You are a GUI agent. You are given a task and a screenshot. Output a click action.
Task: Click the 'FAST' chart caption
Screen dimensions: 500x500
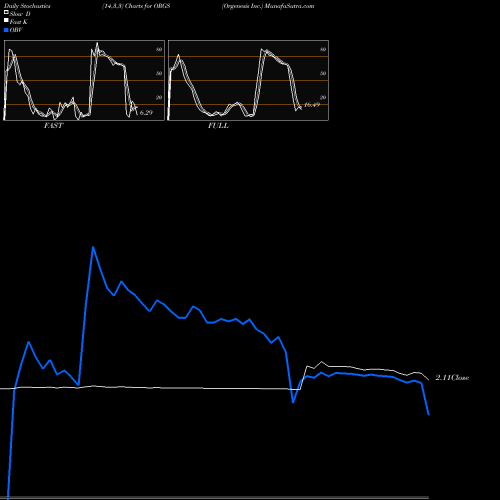(54, 126)
